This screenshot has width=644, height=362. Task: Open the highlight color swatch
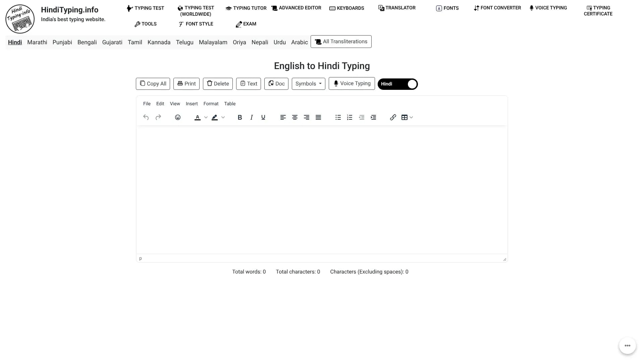click(215, 117)
